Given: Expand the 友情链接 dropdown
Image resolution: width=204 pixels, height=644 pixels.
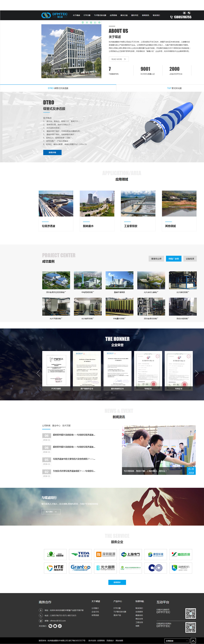Looking at the screenshot, I should 177,641.
